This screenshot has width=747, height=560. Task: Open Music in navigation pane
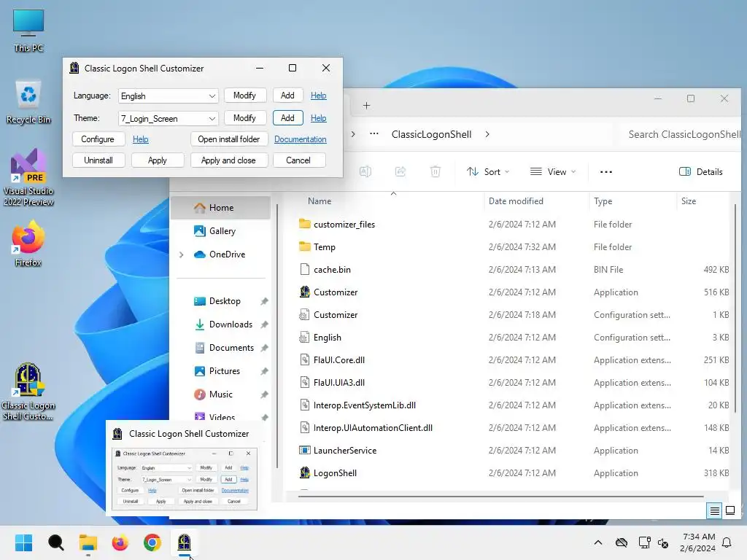tap(224, 394)
